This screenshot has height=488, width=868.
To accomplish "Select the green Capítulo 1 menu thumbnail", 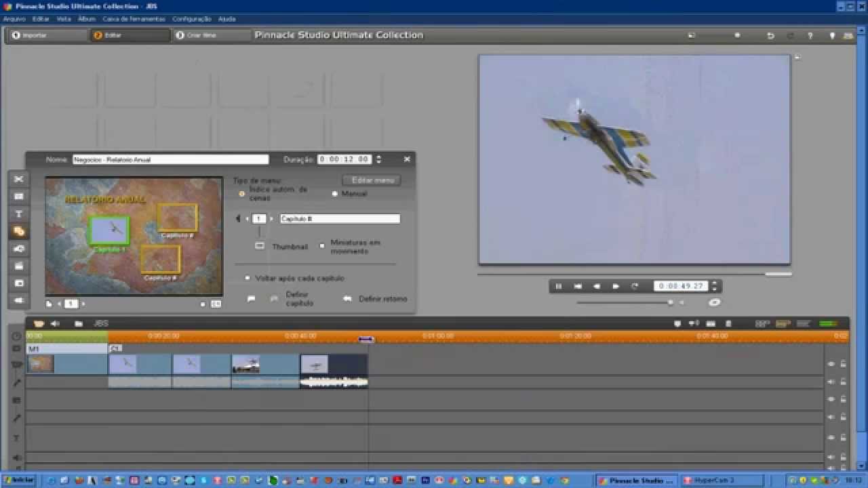I will [109, 231].
